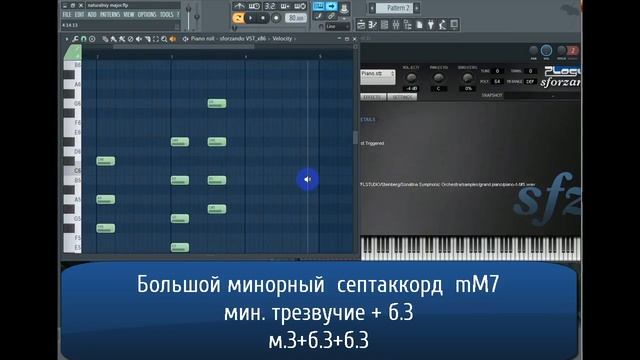640x360 pixels.
Task: Toggle the blue arrow step editing button
Action: 331,6
